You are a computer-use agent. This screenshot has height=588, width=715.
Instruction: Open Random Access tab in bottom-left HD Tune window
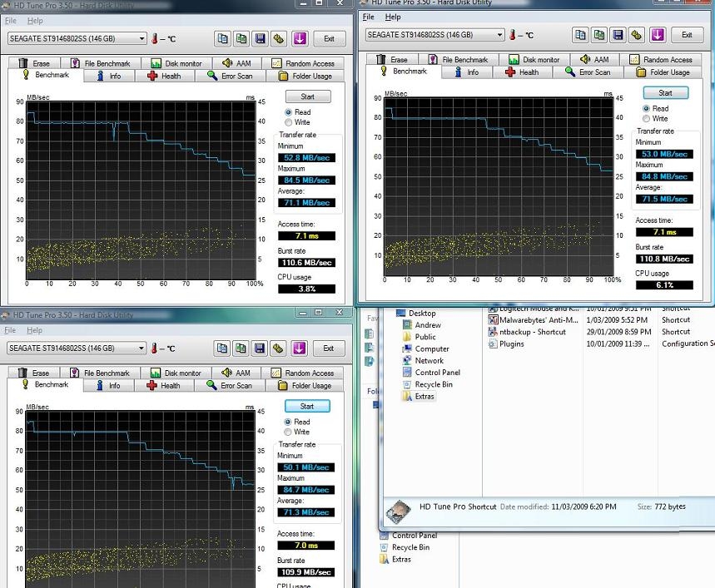pyautogui.click(x=303, y=373)
